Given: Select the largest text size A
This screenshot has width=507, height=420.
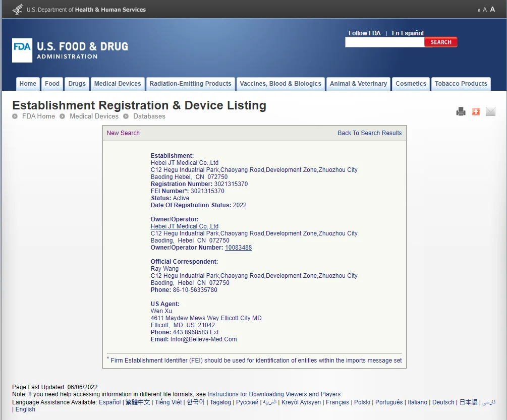Looking at the screenshot, I should 492,9.
